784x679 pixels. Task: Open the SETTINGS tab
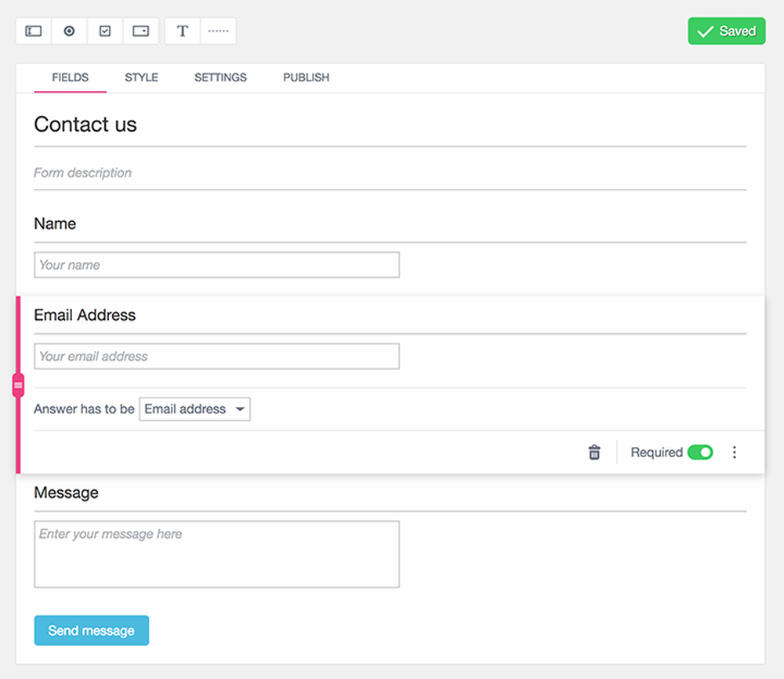[220, 78]
